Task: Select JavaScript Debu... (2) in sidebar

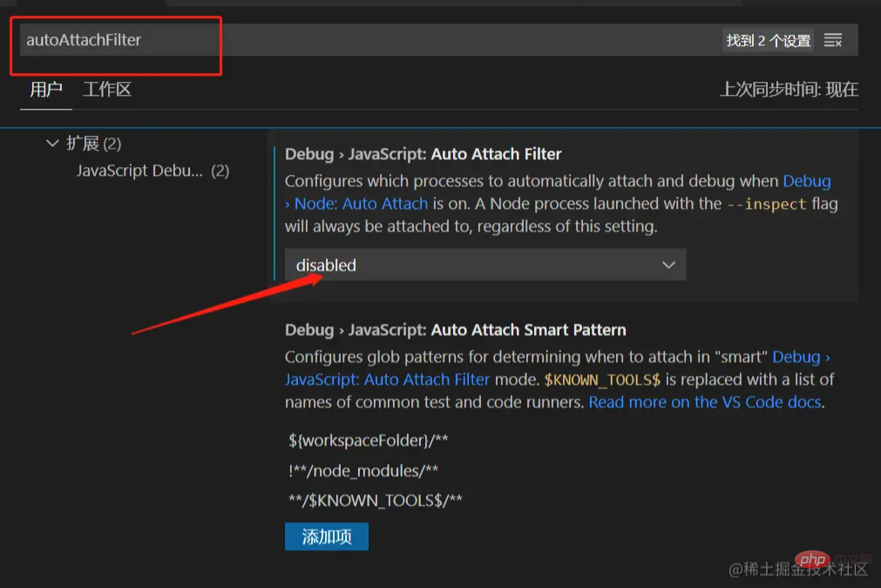Action: [152, 171]
